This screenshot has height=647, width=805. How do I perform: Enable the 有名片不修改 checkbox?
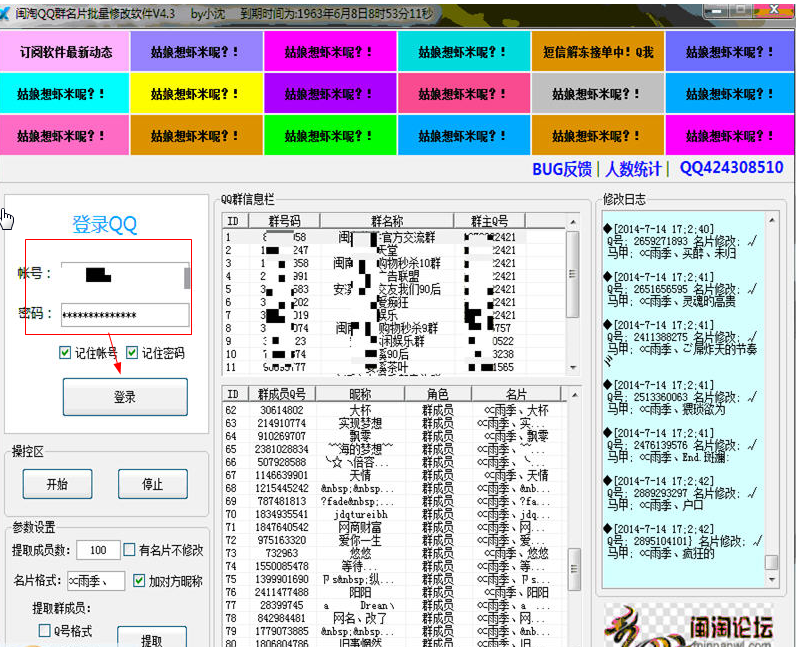point(129,550)
